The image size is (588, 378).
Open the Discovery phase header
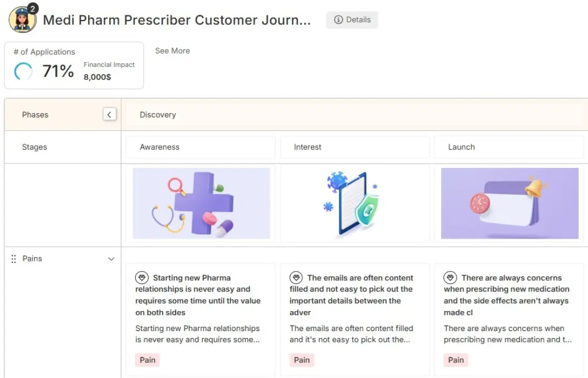tap(158, 114)
